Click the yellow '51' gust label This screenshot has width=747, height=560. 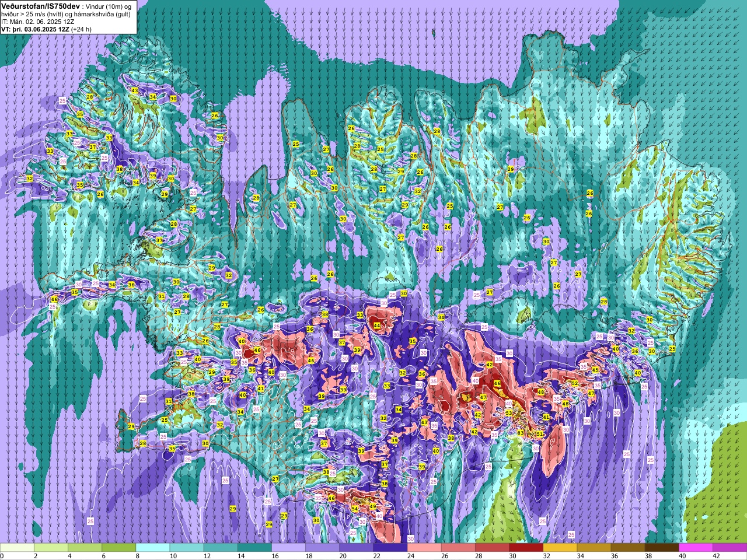pyautogui.click(x=540, y=434)
